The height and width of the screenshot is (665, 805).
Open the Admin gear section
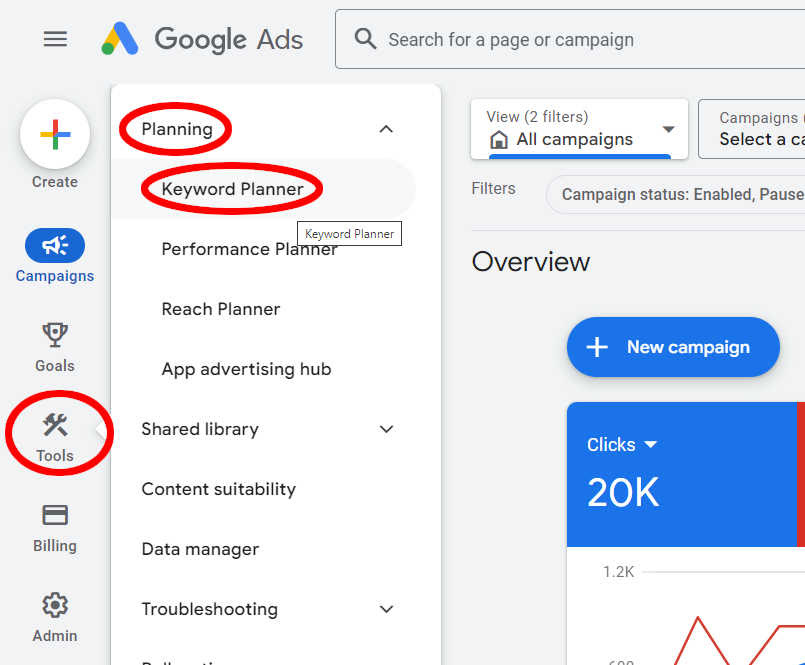click(55, 618)
